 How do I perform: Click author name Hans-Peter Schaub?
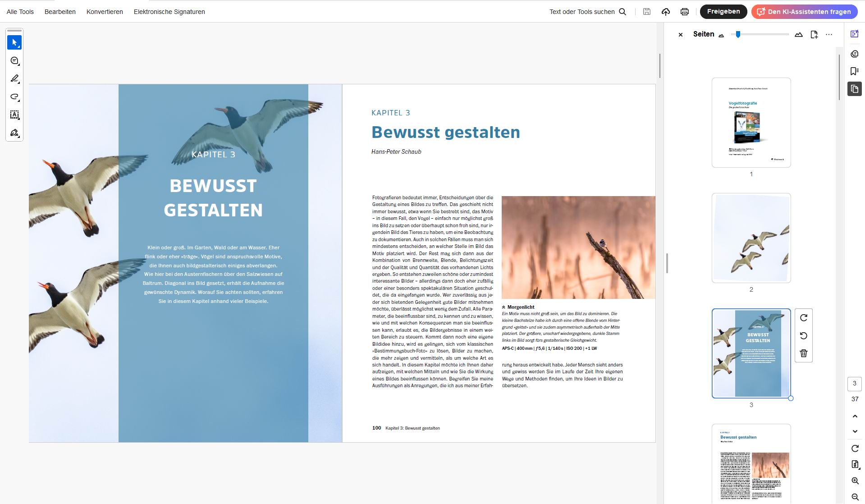tap(396, 151)
